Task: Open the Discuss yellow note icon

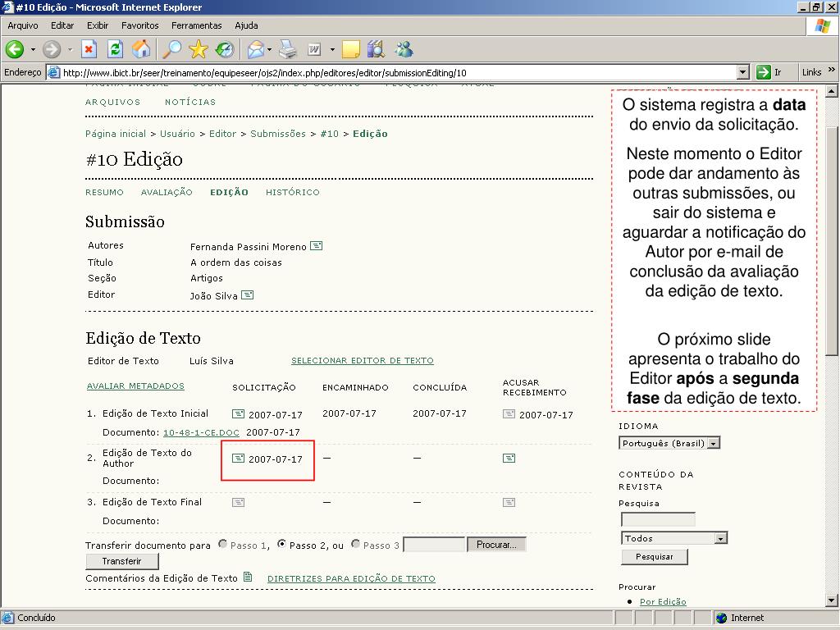Action: coord(351,49)
